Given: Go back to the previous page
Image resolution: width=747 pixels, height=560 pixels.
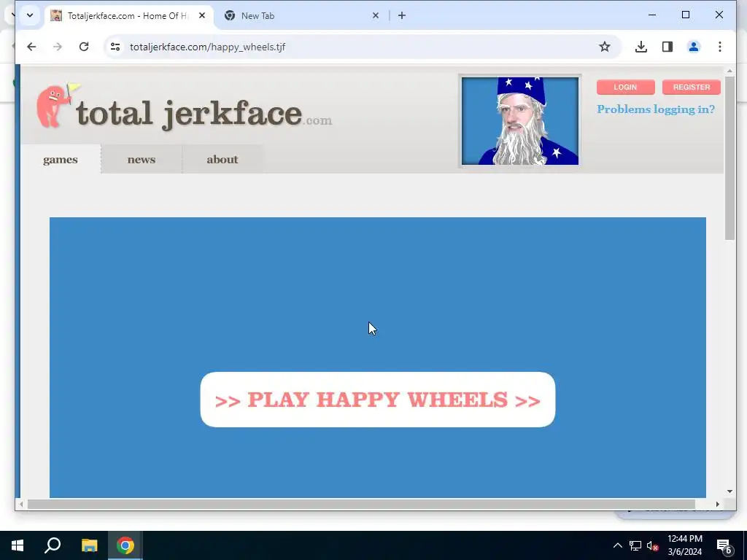Looking at the screenshot, I should (x=31, y=47).
